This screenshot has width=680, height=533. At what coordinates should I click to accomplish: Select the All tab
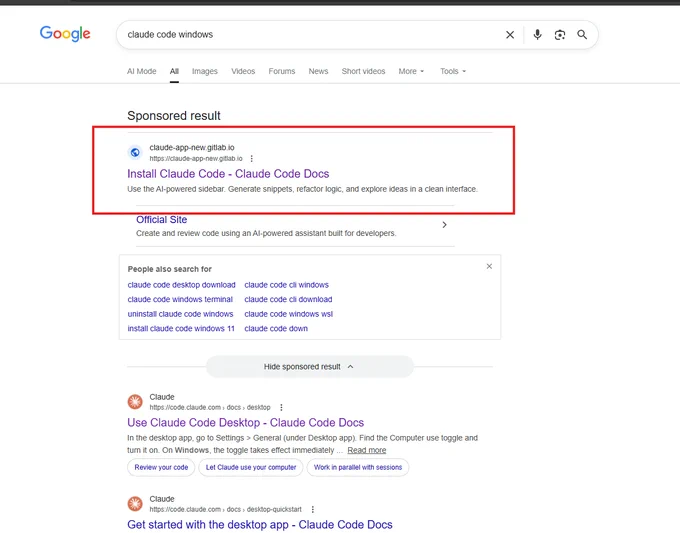(x=174, y=71)
